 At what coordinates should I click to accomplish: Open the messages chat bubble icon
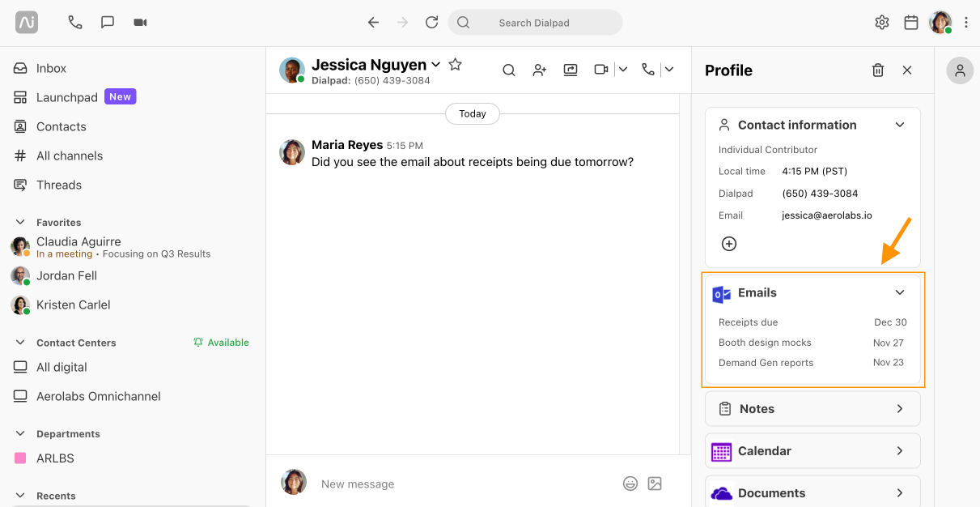[x=108, y=23]
